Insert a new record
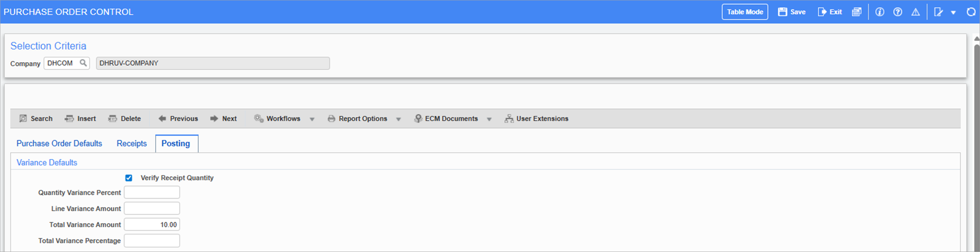This screenshot has height=252, width=980. [x=80, y=118]
